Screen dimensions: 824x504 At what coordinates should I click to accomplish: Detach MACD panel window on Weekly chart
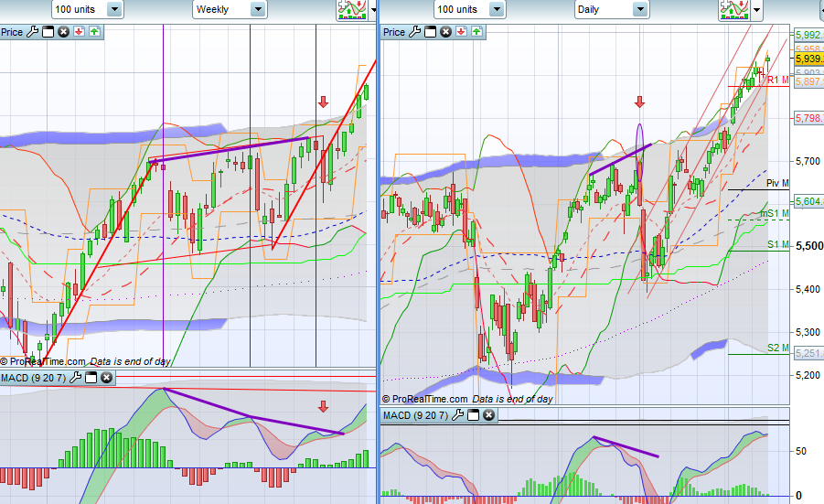[91, 378]
